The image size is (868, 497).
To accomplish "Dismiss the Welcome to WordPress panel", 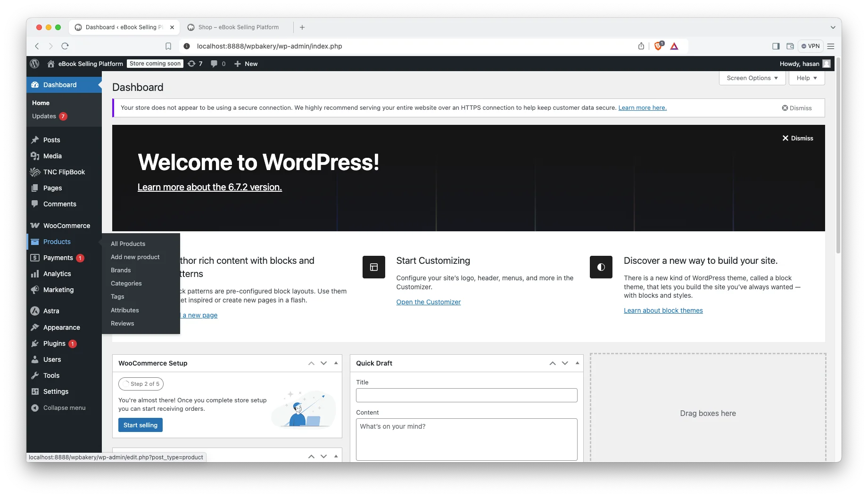I will pyautogui.click(x=797, y=138).
